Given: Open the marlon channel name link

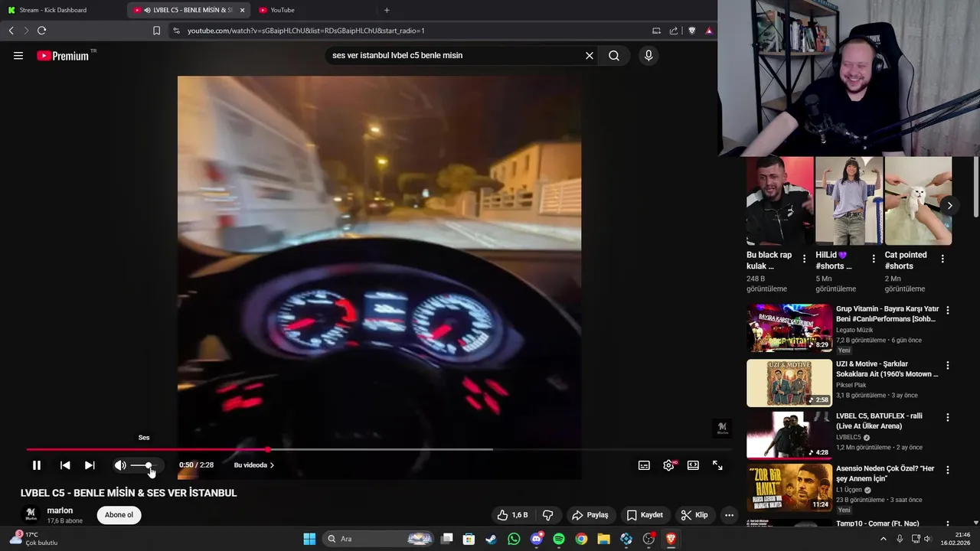Looking at the screenshot, I should coord(60,510).
